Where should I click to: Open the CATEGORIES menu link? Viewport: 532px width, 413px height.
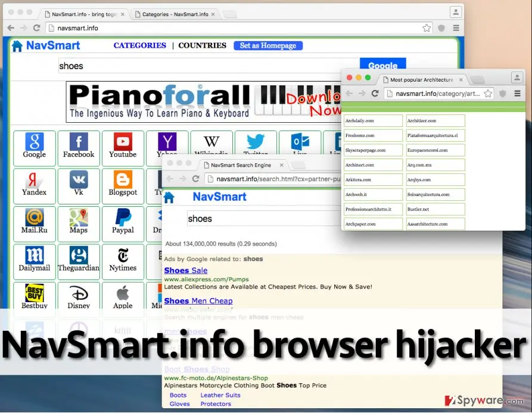coord(140,45)
